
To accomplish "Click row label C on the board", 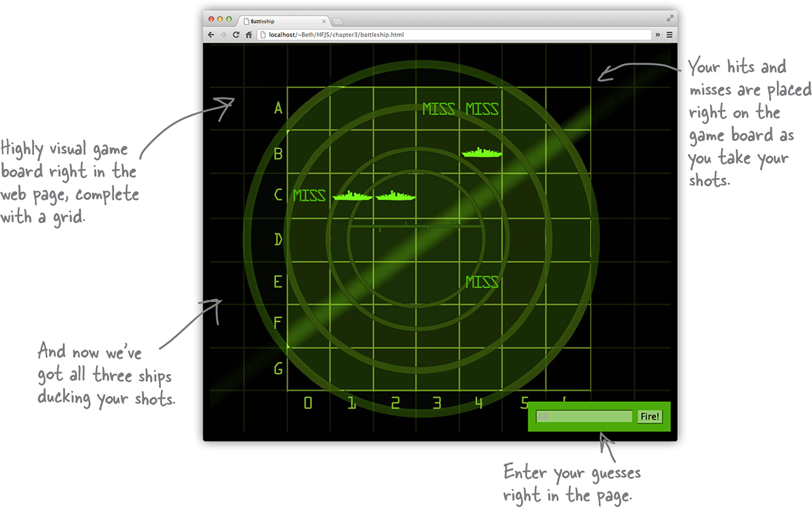I will coord(278,194).
